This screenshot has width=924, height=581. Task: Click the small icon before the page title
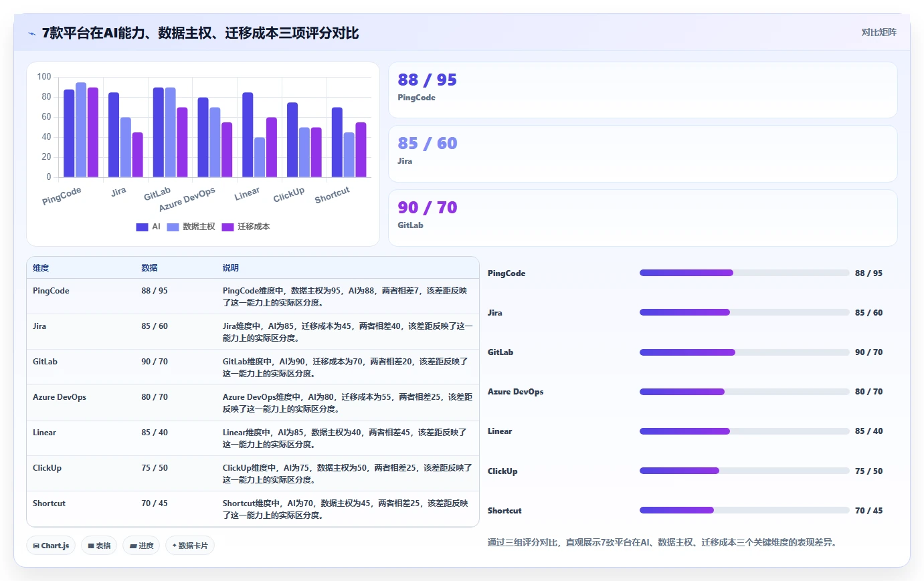(x=31, y=33)
